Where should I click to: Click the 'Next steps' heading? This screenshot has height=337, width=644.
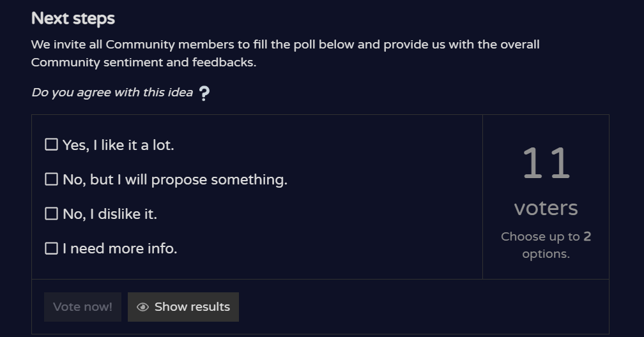click(x=73, y=19)
